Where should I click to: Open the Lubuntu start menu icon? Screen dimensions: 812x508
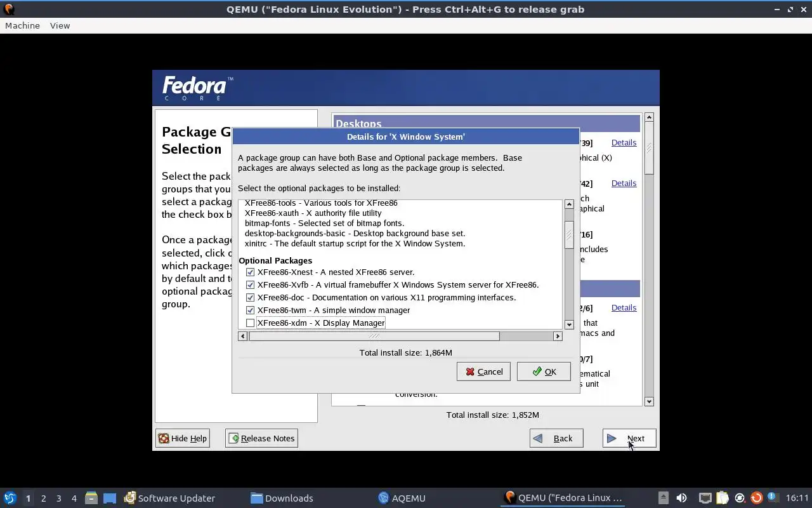(x=10, y=498)
